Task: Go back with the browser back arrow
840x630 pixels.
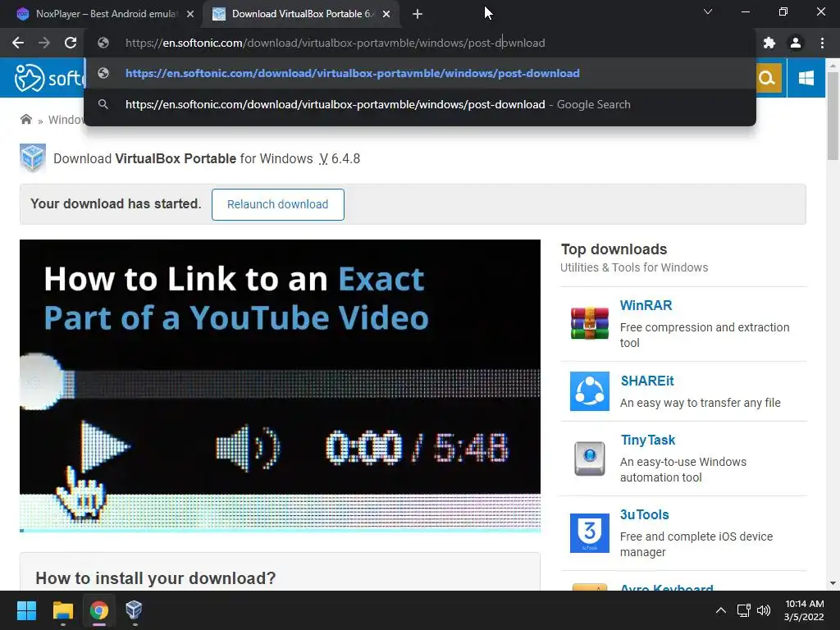Action: (x=18, y=43)
